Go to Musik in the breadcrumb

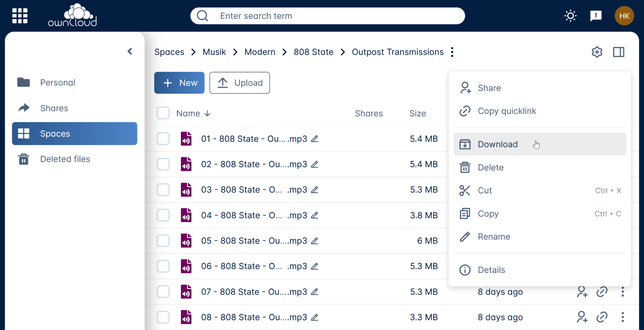214,52
